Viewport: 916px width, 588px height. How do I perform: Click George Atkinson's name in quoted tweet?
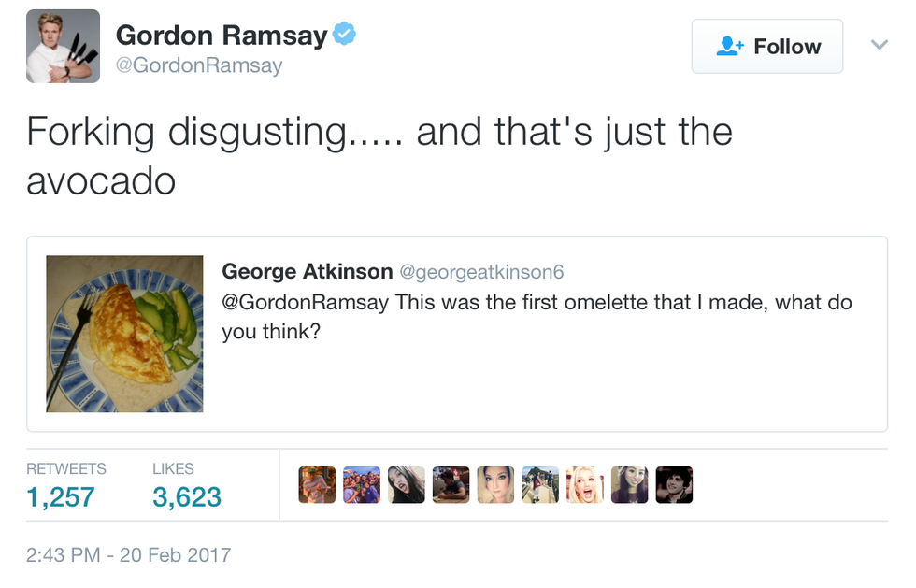click(307, 272)
